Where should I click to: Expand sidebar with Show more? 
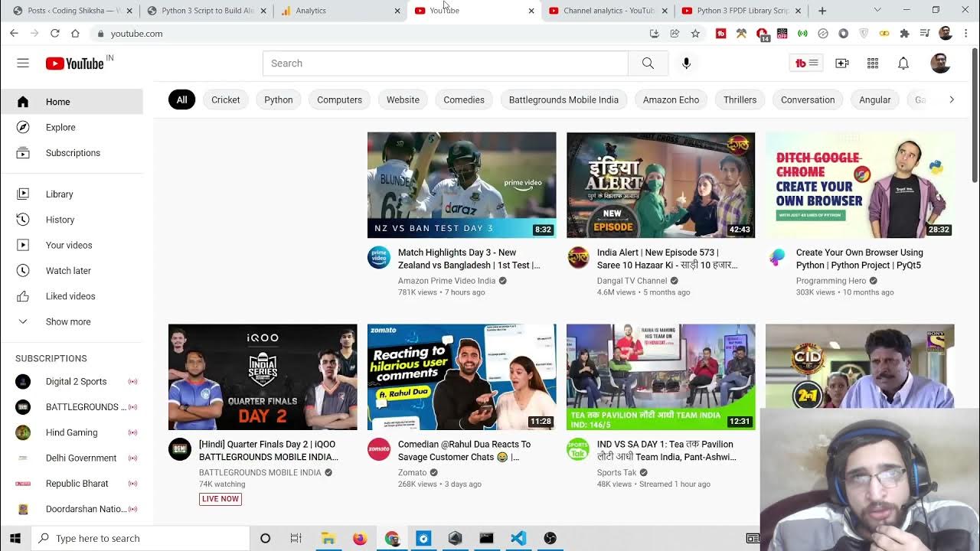tap(67, 321)
